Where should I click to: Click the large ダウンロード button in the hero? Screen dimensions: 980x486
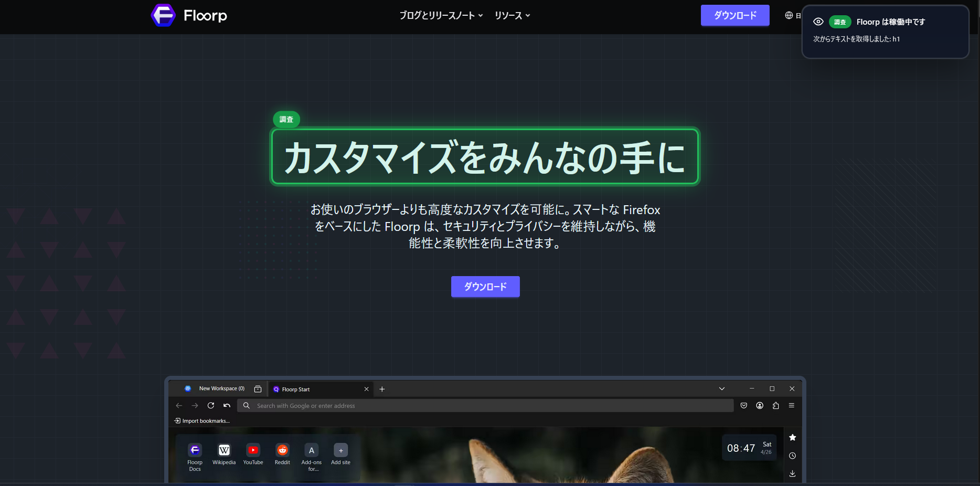click(x=485, y=287)
